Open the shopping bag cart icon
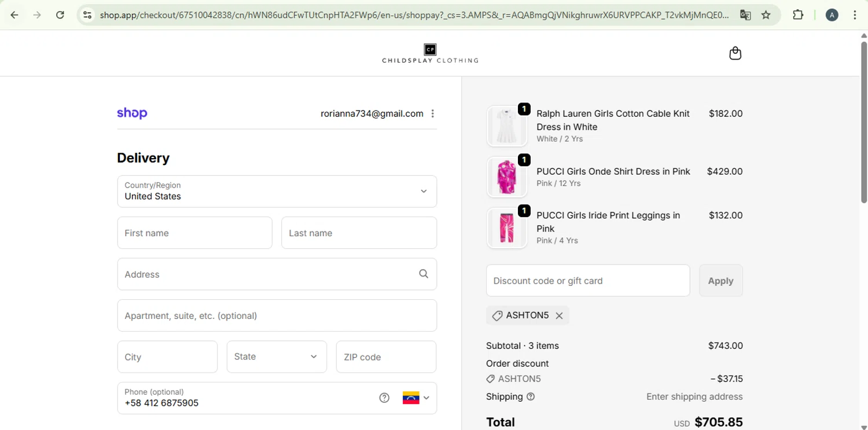The height and width of the screenshot is (430, 868). pos(735,53)
